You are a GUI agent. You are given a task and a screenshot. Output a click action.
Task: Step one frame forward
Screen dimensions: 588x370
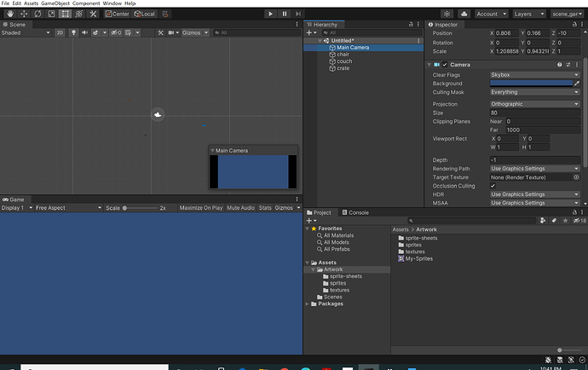(298, 14)
